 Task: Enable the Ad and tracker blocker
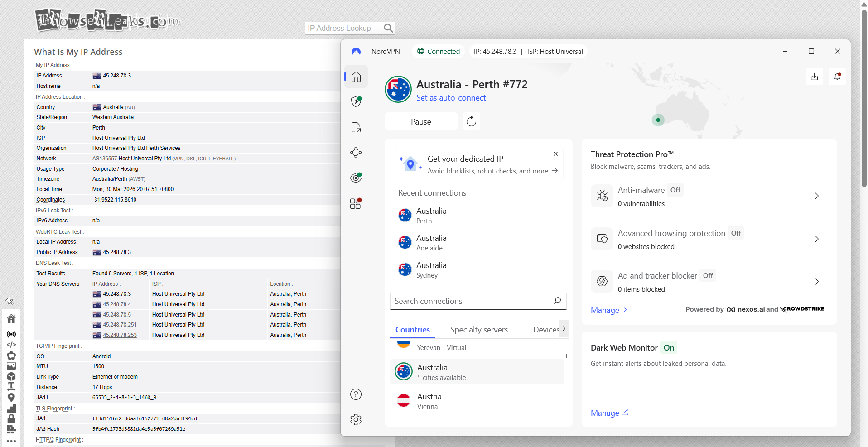[707, 275]
